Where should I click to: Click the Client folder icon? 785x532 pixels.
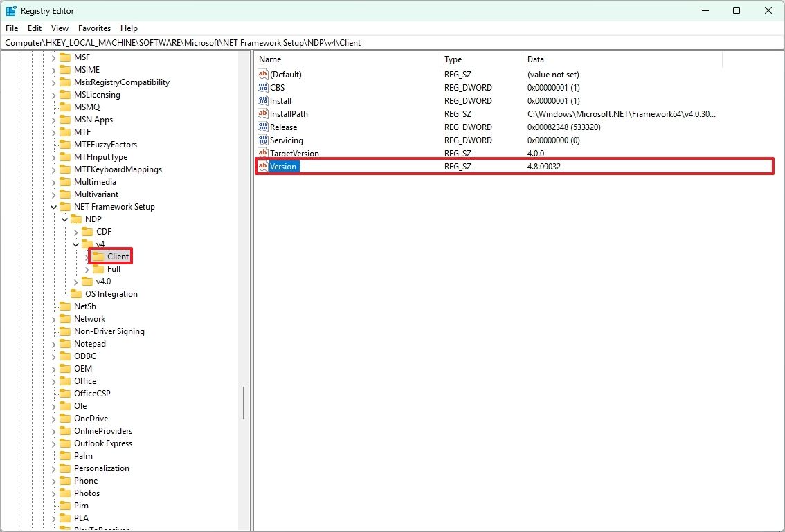pos(98,256)
